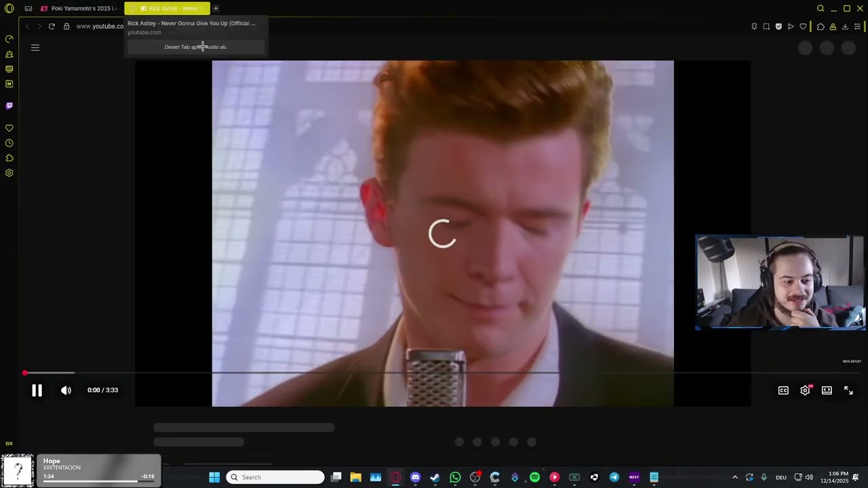Focus the www.youtube.com address field
The height and width of the screenshot is (488, 868).
pos(100,26)
